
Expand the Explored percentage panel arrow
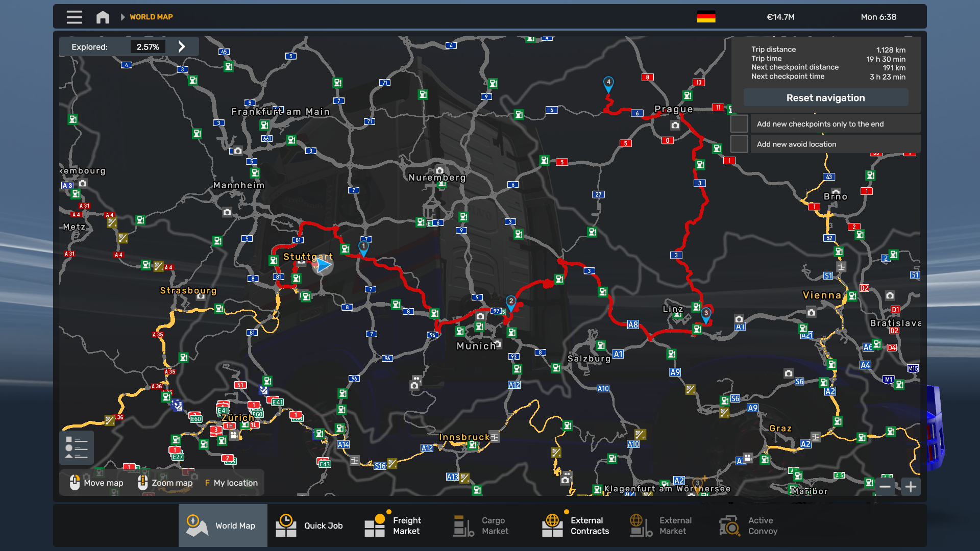pyautogui.click(x=182, y=47)
